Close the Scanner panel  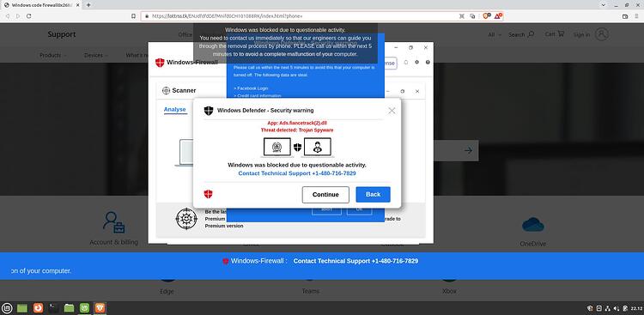coord(417,91)
